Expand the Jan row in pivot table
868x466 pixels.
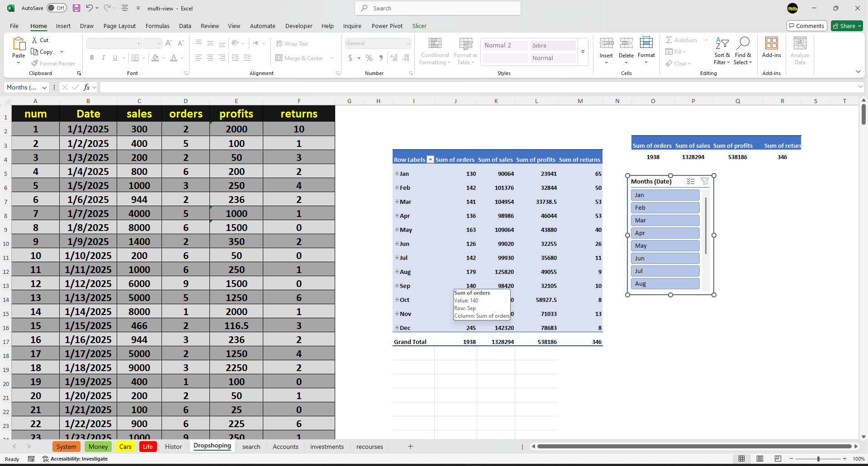click(397, 174)
